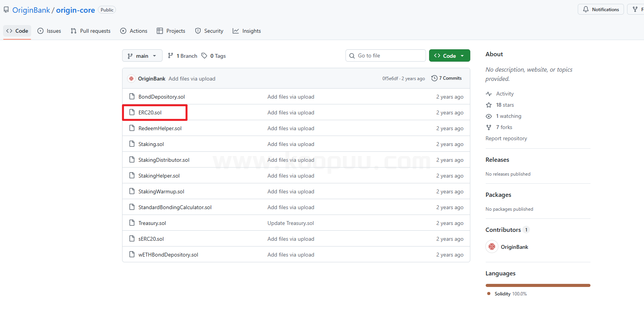Open the Activity link in About

(505, 94)
